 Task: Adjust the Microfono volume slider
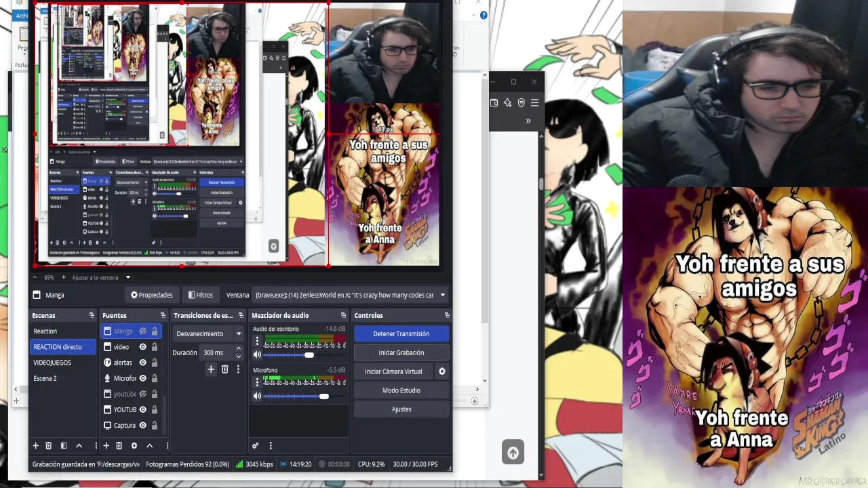pyautogui.click(x=305, y=396)
